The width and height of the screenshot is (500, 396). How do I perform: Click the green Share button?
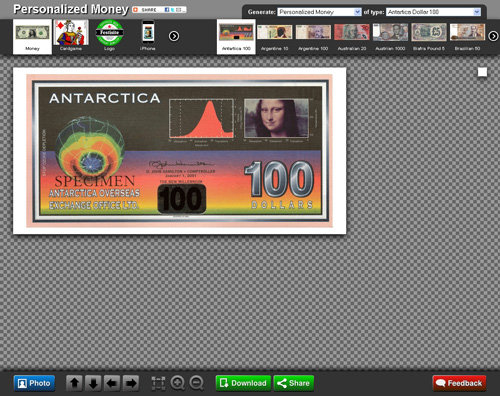294,383
